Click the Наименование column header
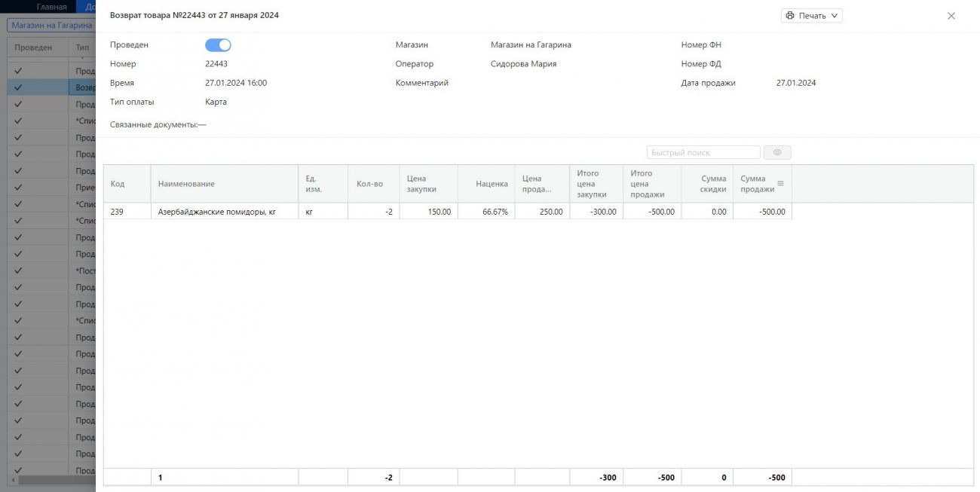Image resolution: width=980 pixels, height=492 pixels. [x=186, y=184]
